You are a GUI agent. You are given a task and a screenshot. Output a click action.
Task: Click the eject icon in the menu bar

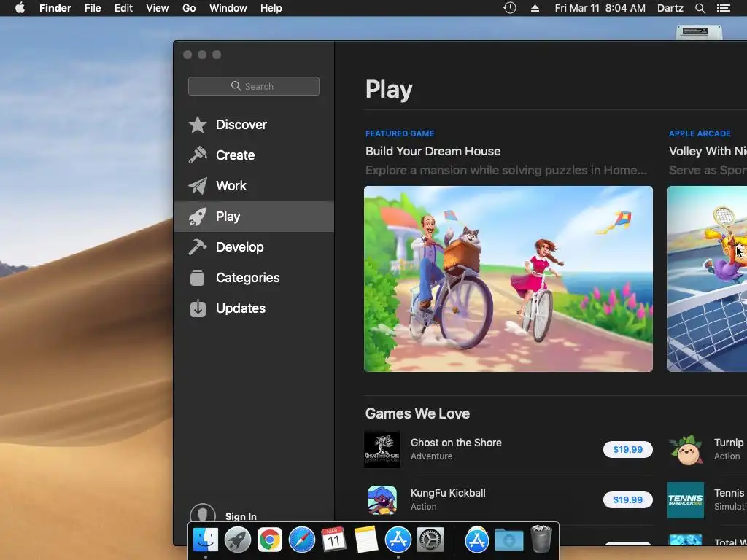point(535,8)
